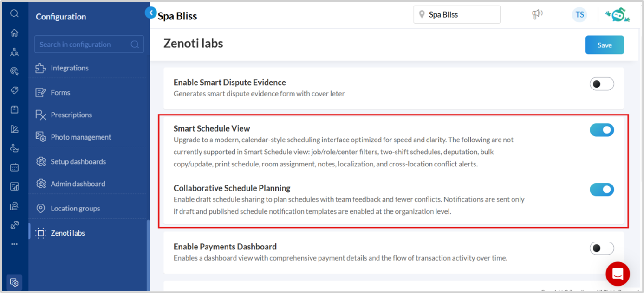Enable Payments Dashboard toggle
The image size is (644, 293).
coord(602,248)
